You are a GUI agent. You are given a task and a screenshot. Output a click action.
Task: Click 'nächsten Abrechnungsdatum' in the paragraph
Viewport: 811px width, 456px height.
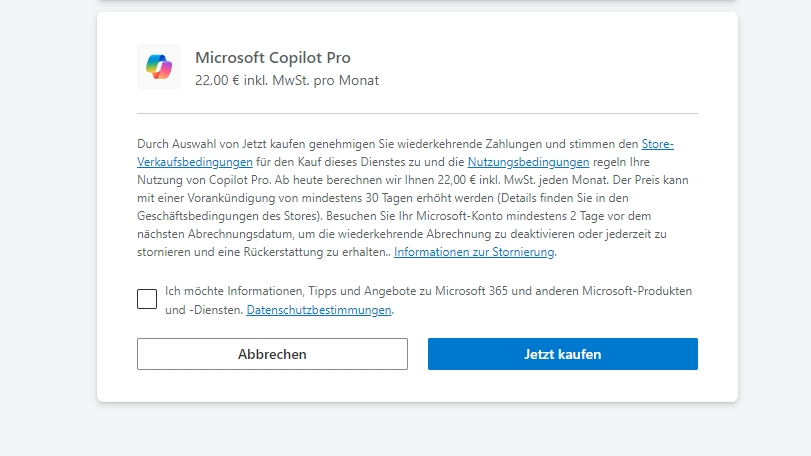(215, 234)
